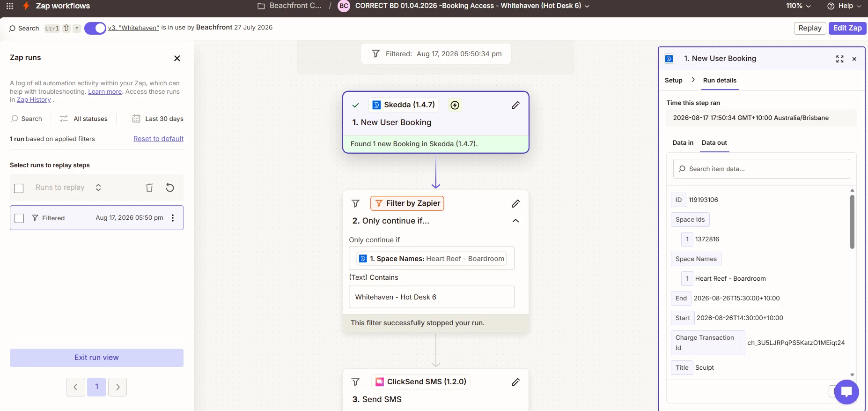Edit the Send SMS step
Image resolution: width=868 pixels, height=411 pixels.
(515, 382)
